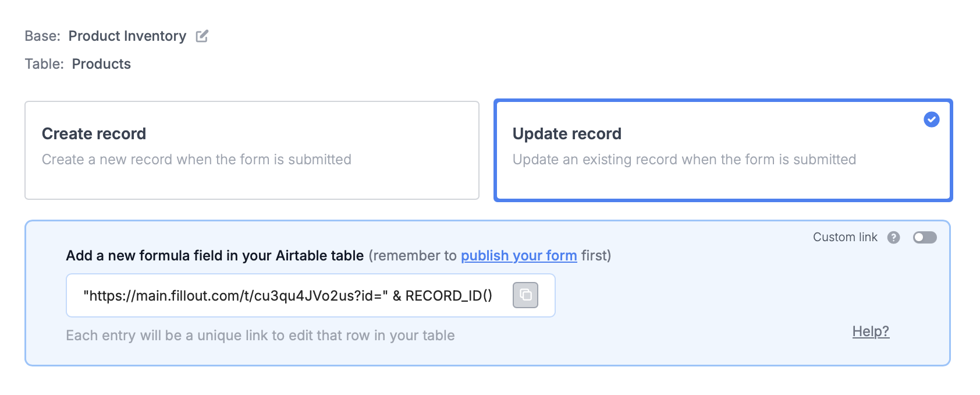Image resolution: width=980 pixels, height=395 pixels.
Task: Click the Create record heading text
Action: pos(94,134)
